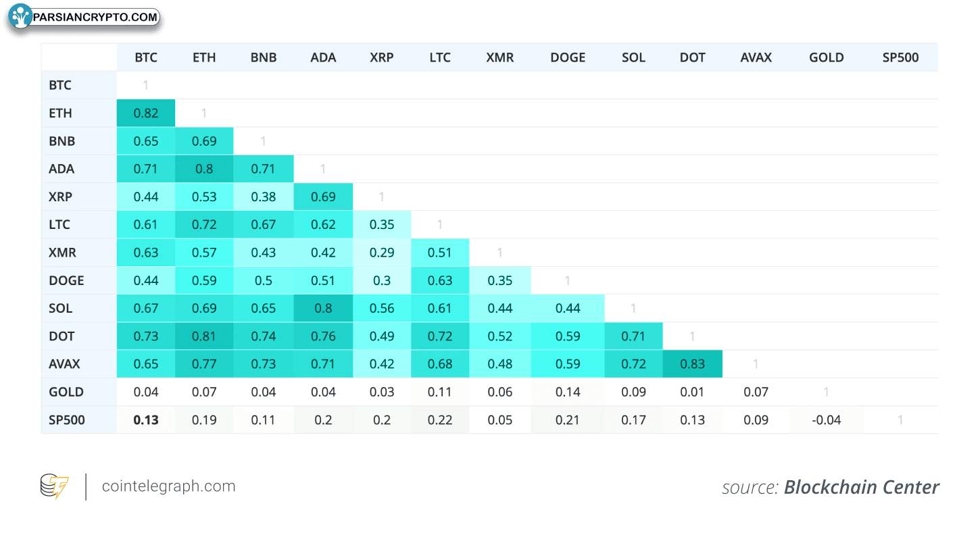The width and height of the screenshot is (980, 541).
Task: Pick the 0.77 AVAX–ETH correlation cell
Action: pyautogui.click(x=204, y=363)
